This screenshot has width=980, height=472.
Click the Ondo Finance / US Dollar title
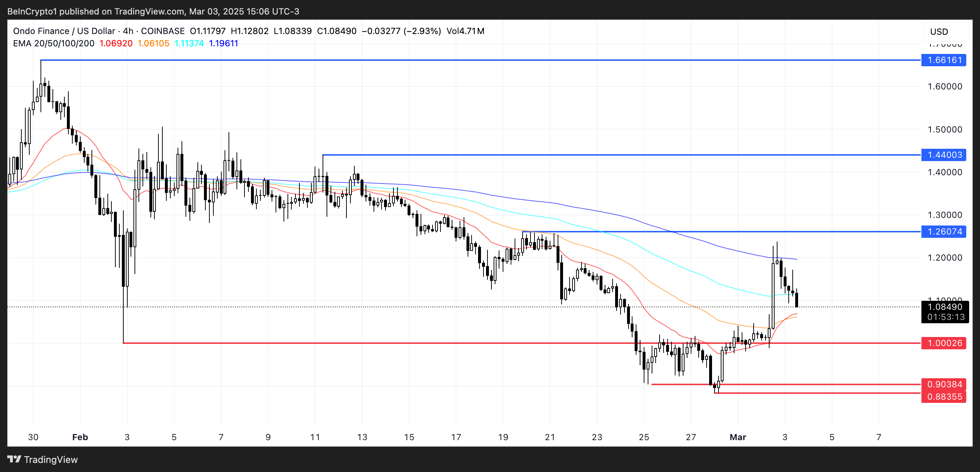coord(64,31)
